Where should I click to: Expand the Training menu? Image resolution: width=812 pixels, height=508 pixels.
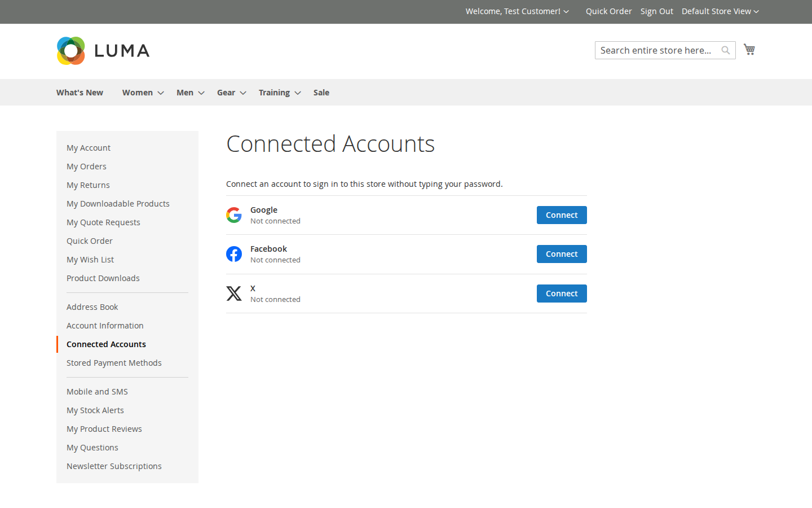click(280, 93)
